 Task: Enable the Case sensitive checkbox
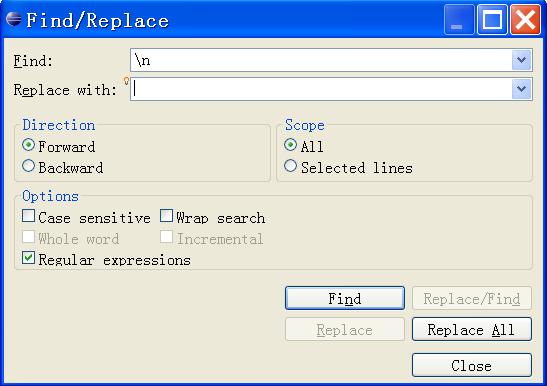point(28,216)
